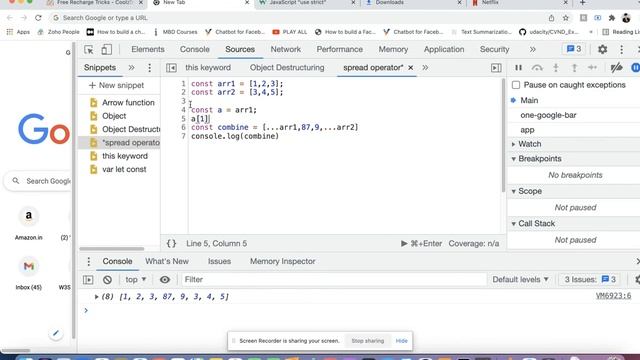Select the Main thread
The height and width of the screenshot is (360, 640).
[x=529, y=100]
